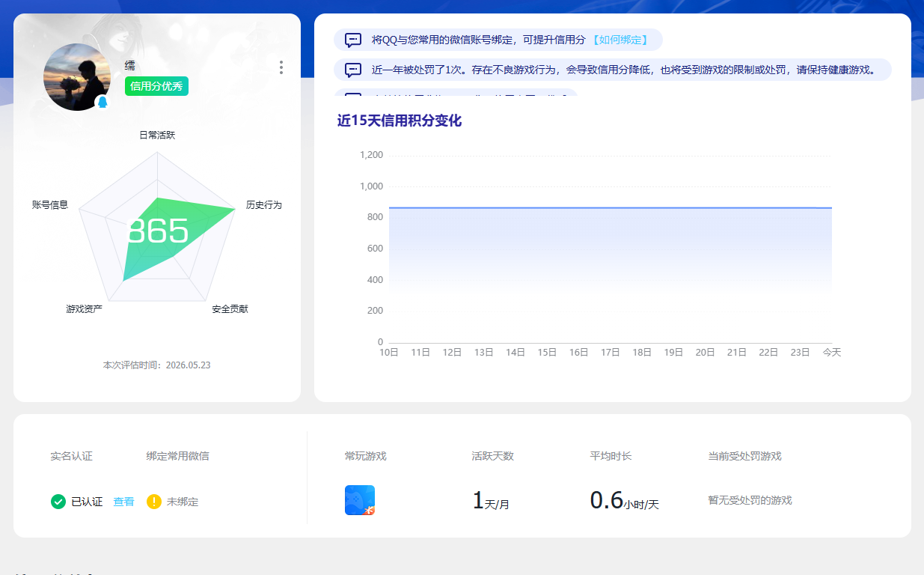Click the user profile avatar photo
This screenshot has width=924, height=575.
pos(77,77)
